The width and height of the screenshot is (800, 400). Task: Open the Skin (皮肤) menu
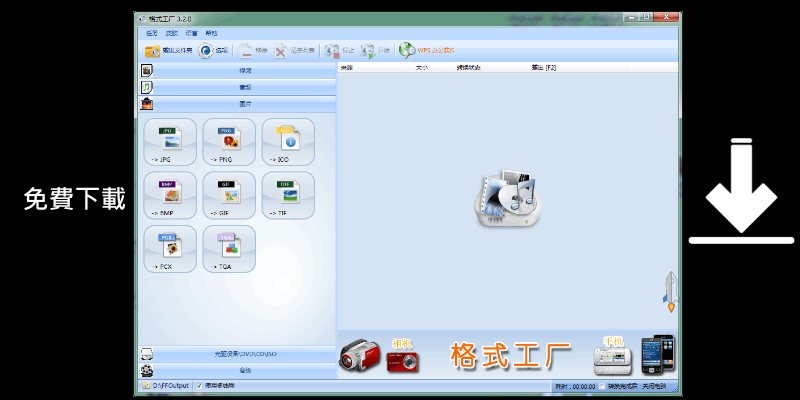[x=172, y=33]
